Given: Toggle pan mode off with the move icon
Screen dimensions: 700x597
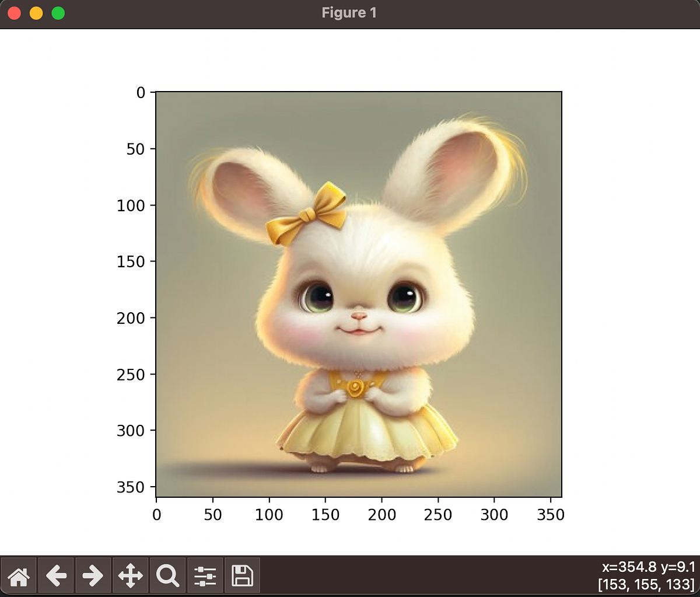Looking at the screenshot, I should coord(130,575).
